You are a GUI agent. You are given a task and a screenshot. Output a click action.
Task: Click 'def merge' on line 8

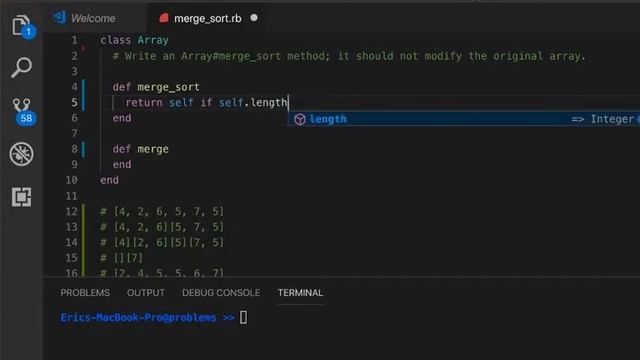[140, 149]
